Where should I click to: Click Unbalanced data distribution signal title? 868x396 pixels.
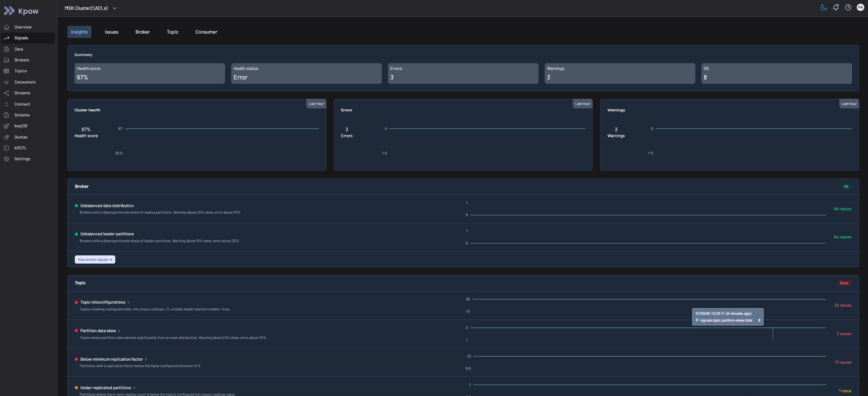pos(107,206)
